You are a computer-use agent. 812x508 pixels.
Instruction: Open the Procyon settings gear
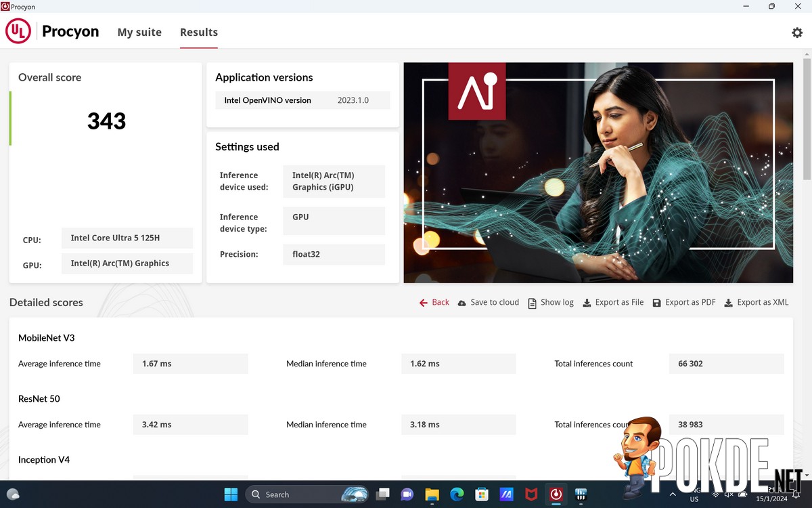pos(797,33)
